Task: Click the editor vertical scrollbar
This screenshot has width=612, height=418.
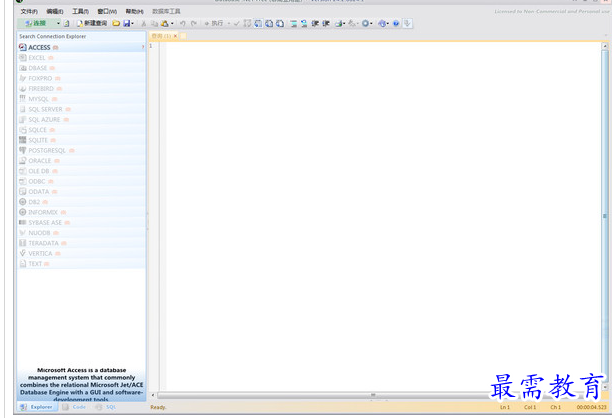Action: pyautogui.click(x=605, y=216)
